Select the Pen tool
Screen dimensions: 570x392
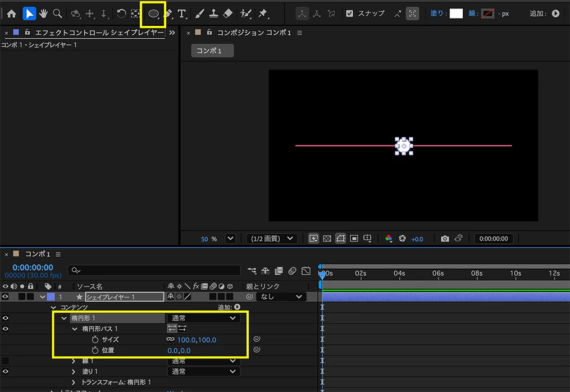[168, 14]
